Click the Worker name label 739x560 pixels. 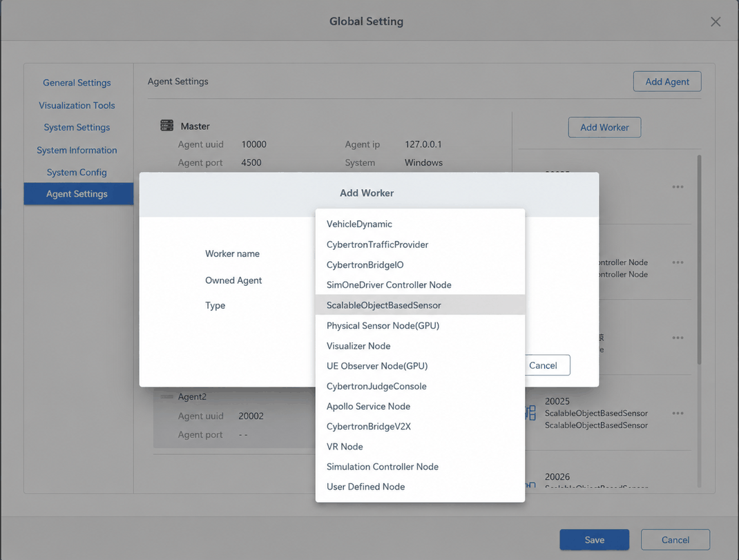(232, 253)
